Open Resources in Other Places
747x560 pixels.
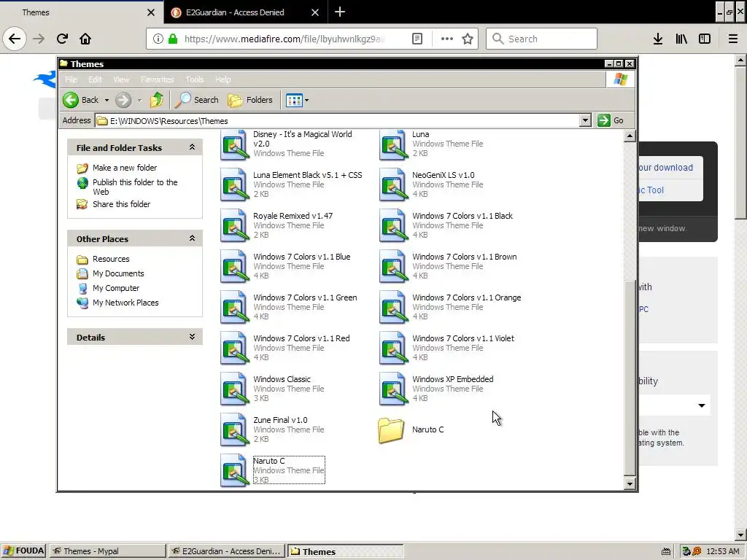(x=111, y=259)
